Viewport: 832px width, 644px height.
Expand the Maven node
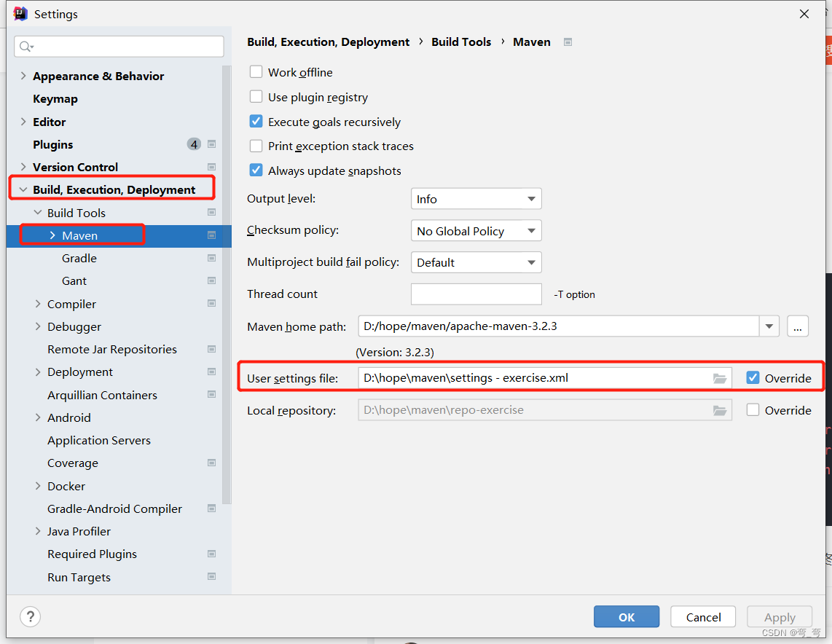click(x=52, y=235)
